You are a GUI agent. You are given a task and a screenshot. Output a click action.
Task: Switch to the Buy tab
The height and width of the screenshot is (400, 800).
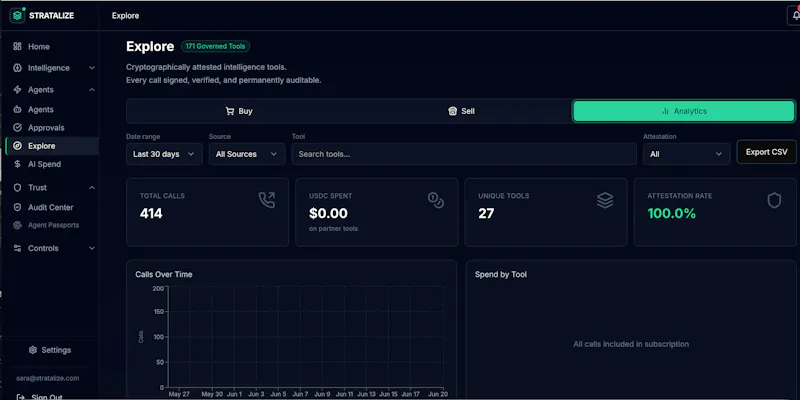point(238,111)
